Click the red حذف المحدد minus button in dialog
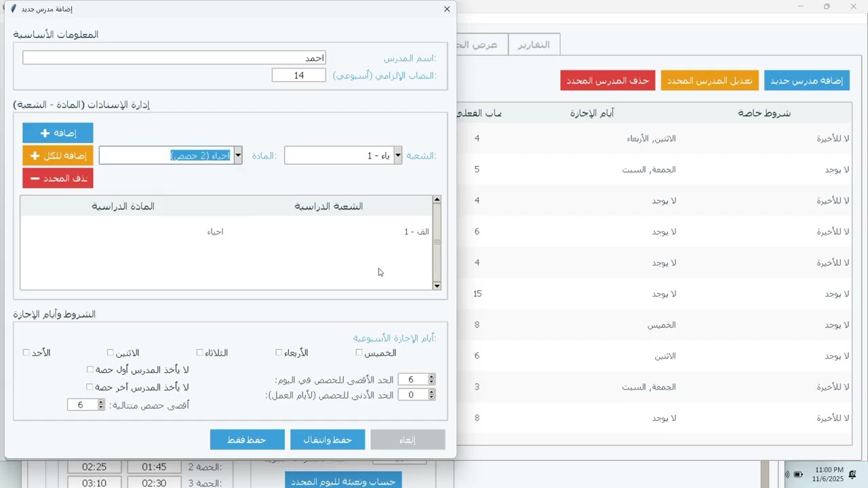Image resolution: width=868 pixels, height=488 pixels. coord(58,178)
